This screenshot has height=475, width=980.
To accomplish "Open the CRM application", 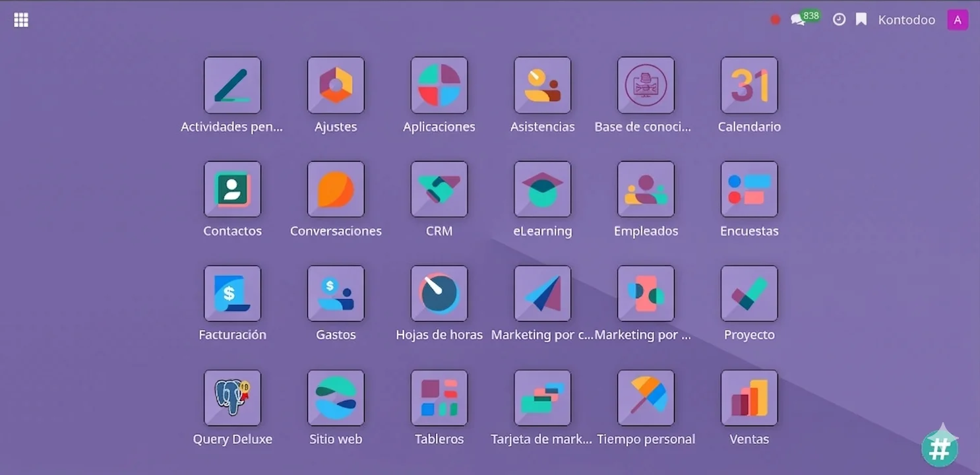I will pos(439,189).
